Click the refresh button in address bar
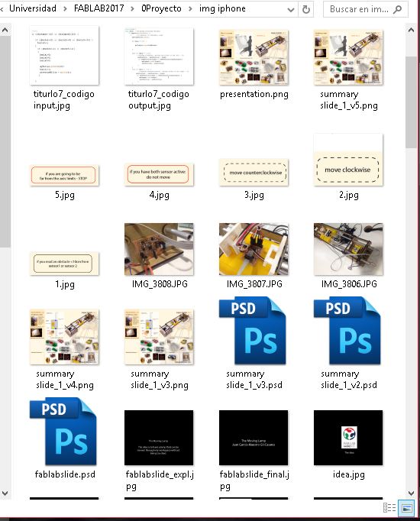 305,9
